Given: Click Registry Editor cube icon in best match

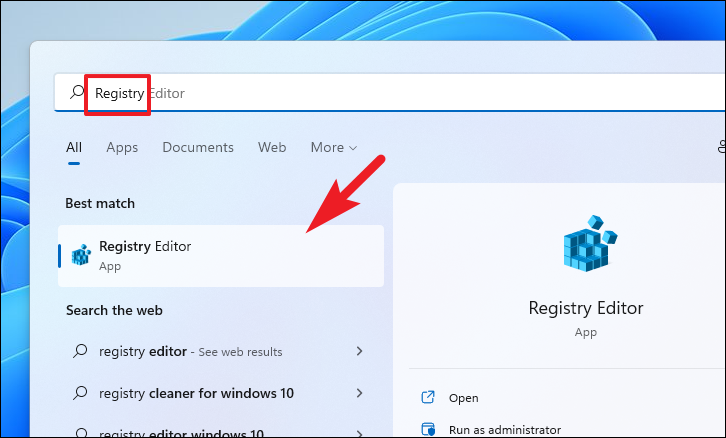Looking at the screenshot, I should click(x=81, y=255).
